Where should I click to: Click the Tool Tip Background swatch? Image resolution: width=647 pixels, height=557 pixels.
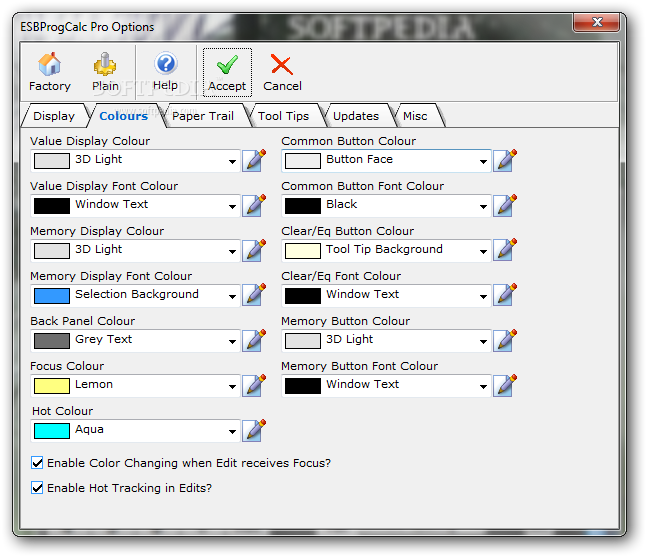click(x=302, y=251)
